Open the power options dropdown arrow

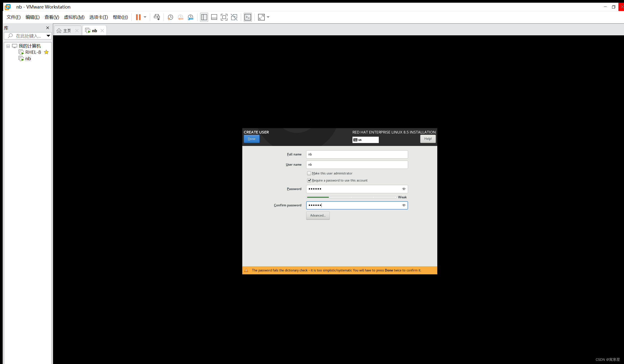145,17
